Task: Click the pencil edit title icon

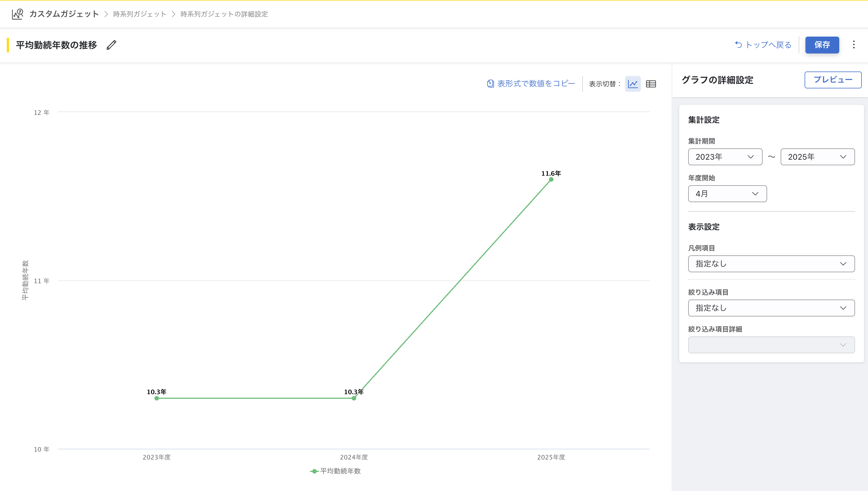Action: point(111,45)
